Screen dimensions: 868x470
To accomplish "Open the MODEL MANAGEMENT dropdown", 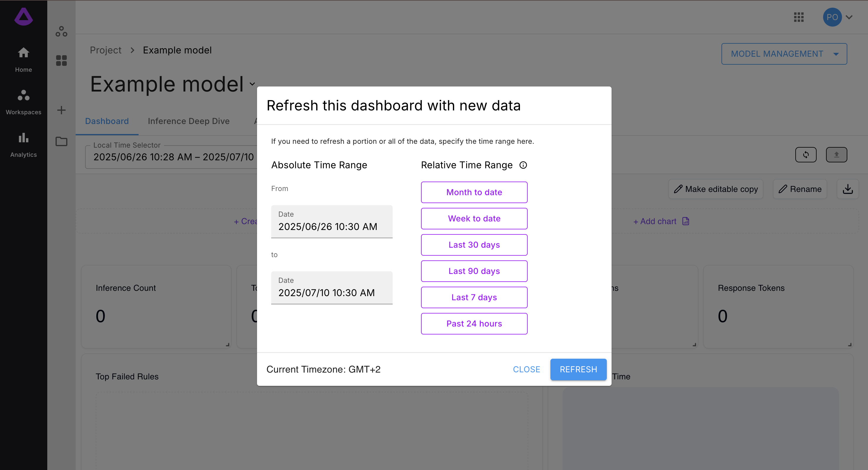I will [784, 54].
